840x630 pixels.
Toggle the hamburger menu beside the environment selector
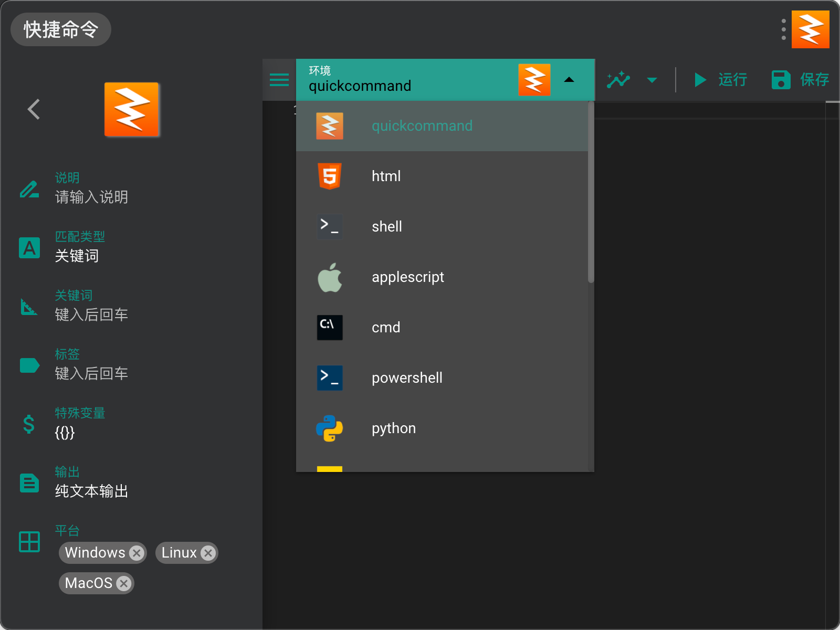point(279,80)
